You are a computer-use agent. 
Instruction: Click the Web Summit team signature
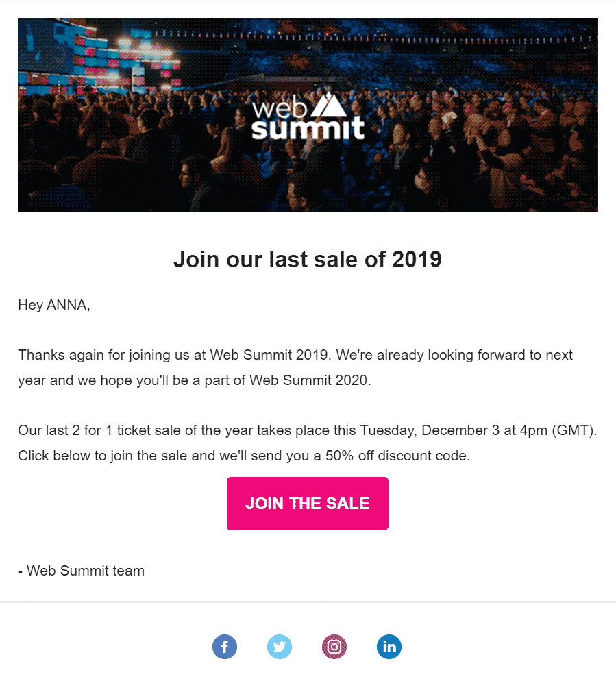click(x=81, y=571)
